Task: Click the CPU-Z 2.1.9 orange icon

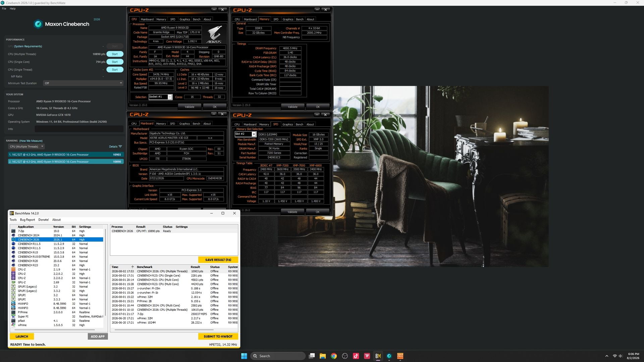Action: pos(13,269)
